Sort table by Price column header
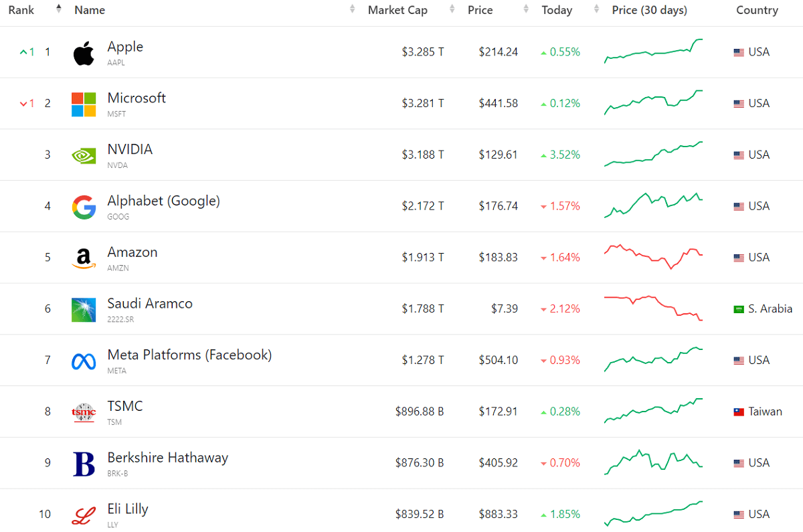Image resolution: width=803 pixels, height=532 pixels. [x=480, y=10]
